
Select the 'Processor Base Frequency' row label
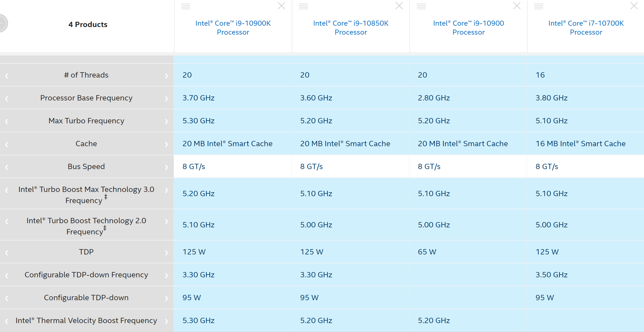pos(86,98)
